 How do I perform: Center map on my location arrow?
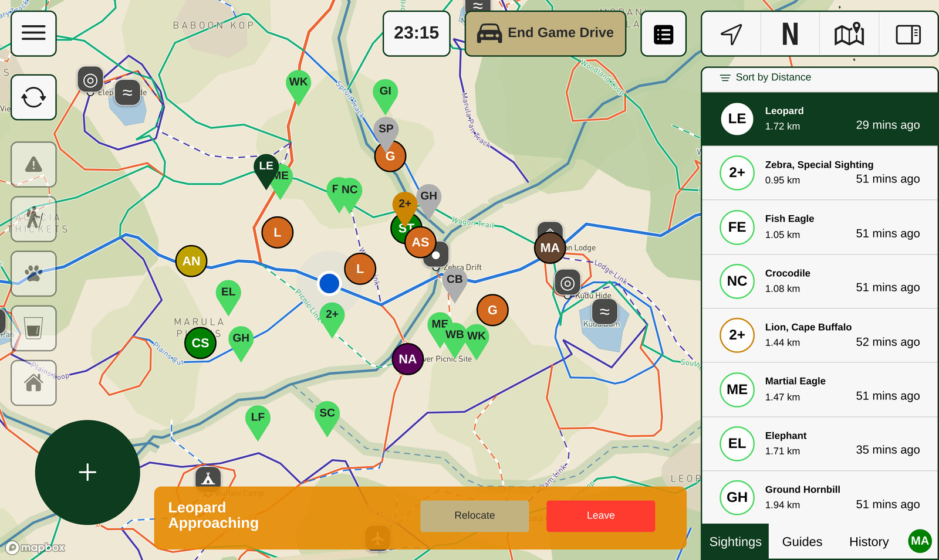coord(731,34)
